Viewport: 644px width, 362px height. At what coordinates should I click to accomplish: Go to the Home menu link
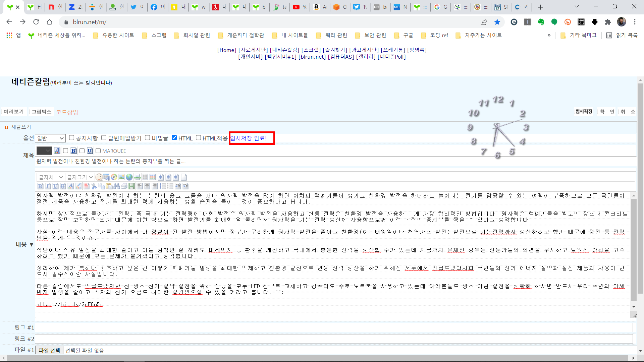point(227,50)
